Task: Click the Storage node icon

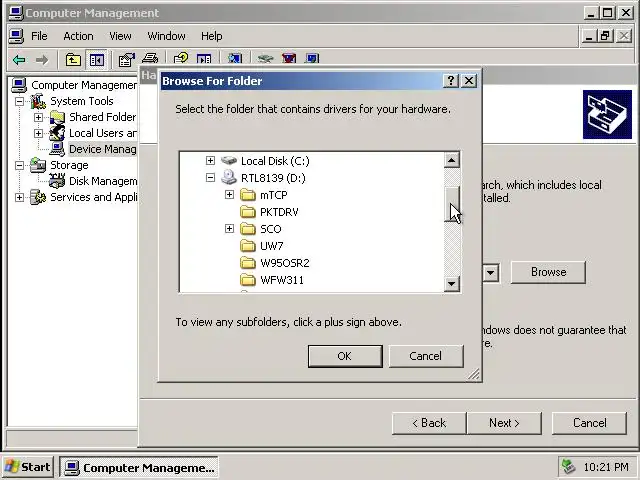Action: 38,165
